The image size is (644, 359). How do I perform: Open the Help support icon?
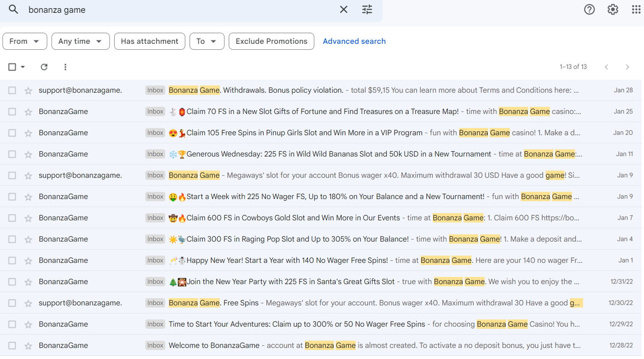tap(589, 9)
